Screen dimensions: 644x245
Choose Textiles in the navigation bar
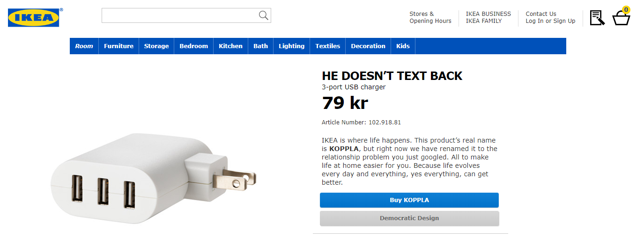(327, 46)
